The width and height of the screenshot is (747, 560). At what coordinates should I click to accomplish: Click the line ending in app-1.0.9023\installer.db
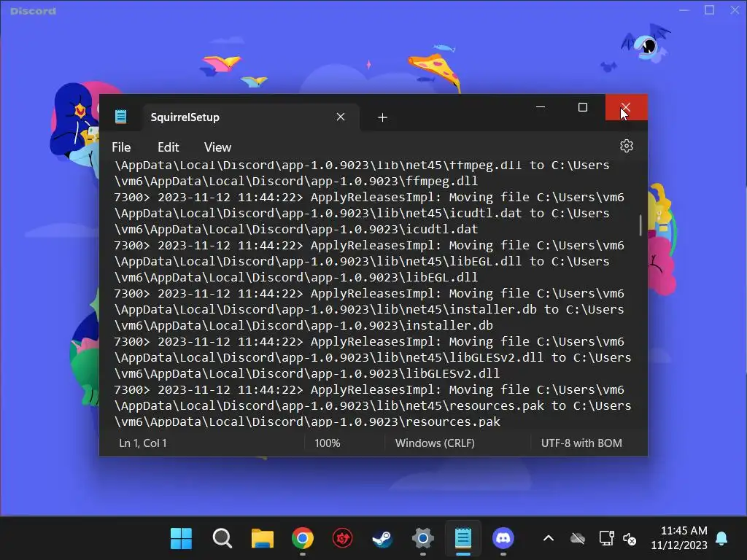[x=303, y=325]
